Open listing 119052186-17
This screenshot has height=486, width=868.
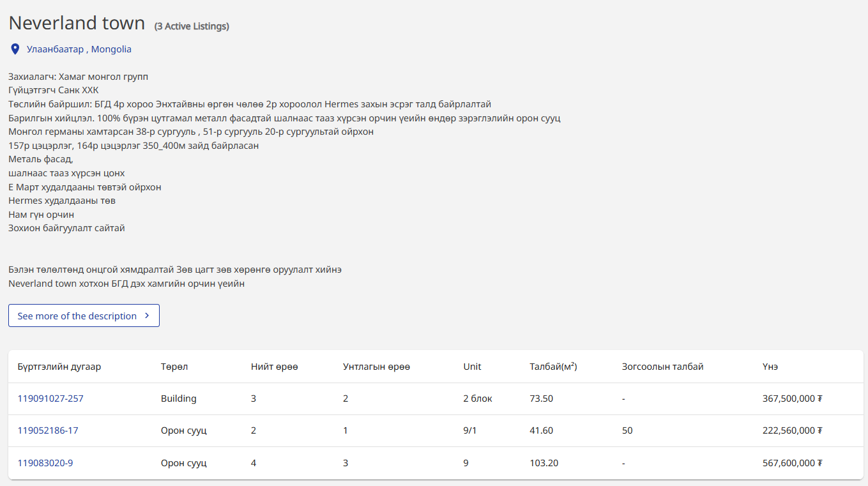48,430
